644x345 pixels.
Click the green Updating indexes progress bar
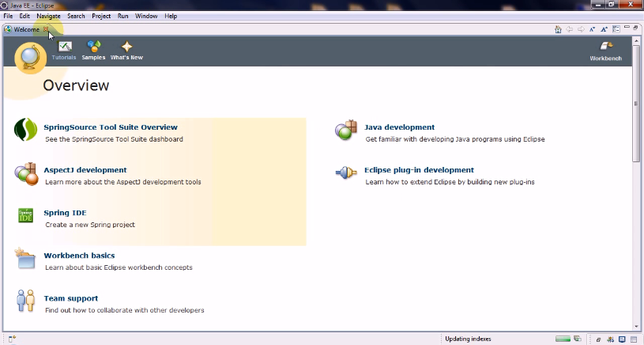click(x=563, y=339)
